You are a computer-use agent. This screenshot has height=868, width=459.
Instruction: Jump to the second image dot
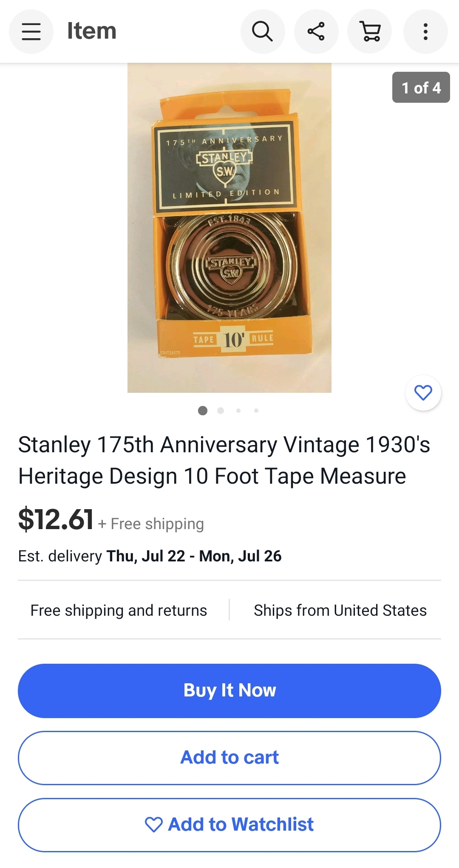221,411
